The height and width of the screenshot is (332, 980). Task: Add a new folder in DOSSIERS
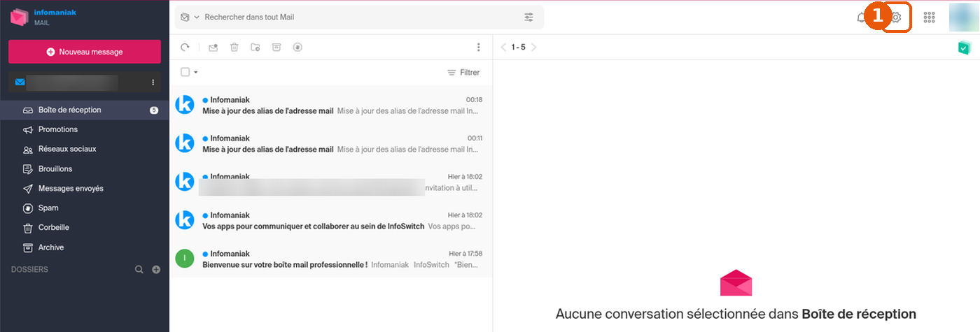(x=156, y=270)
